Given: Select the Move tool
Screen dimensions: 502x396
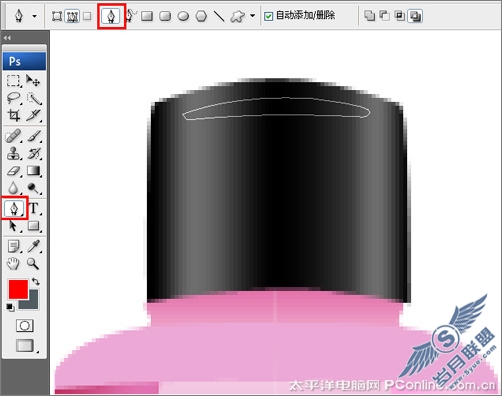Looking at the screenshot, I should point(33,81).
